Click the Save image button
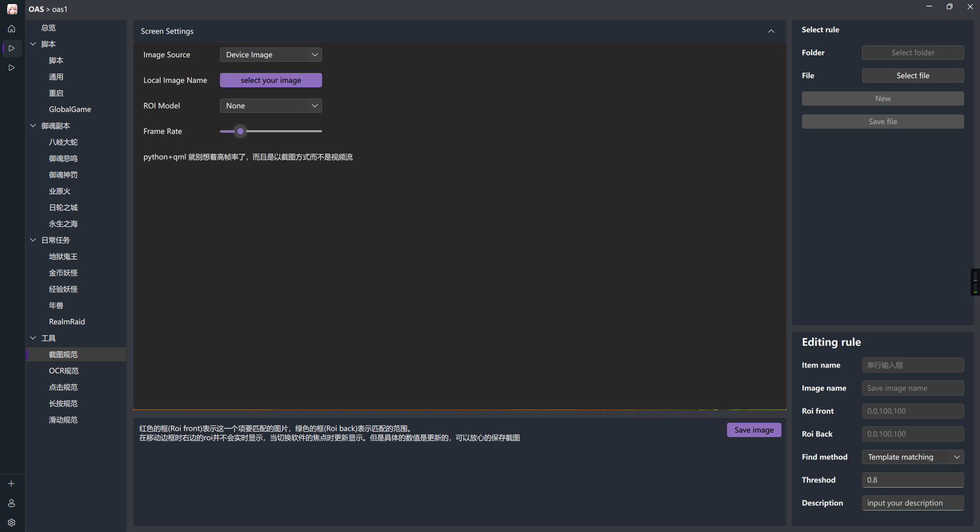The width and height of the screenshot is (980, 532). click(x=753, y=430)
